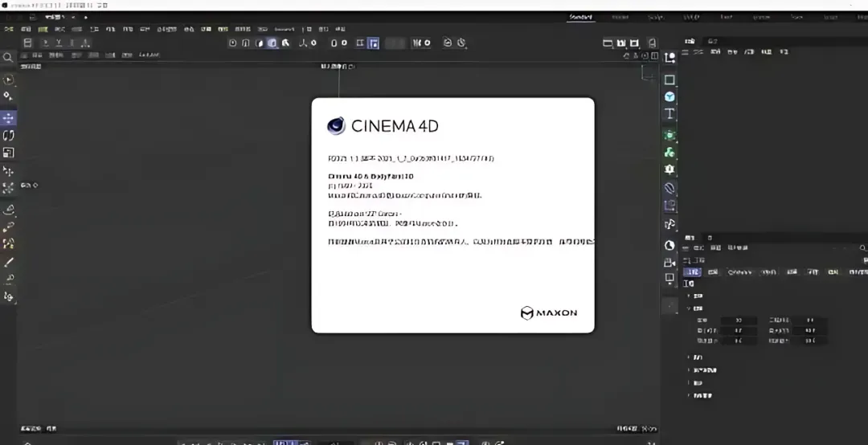Collapse the expanded section in Attributes panel
The height and width of the screenshot is (445, 868).
pos(688,308)
